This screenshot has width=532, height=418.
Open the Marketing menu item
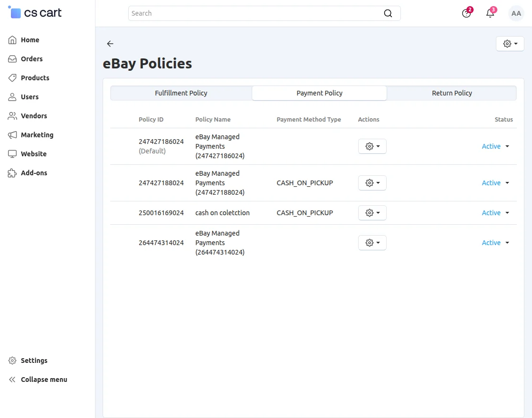tap(37, 135)
